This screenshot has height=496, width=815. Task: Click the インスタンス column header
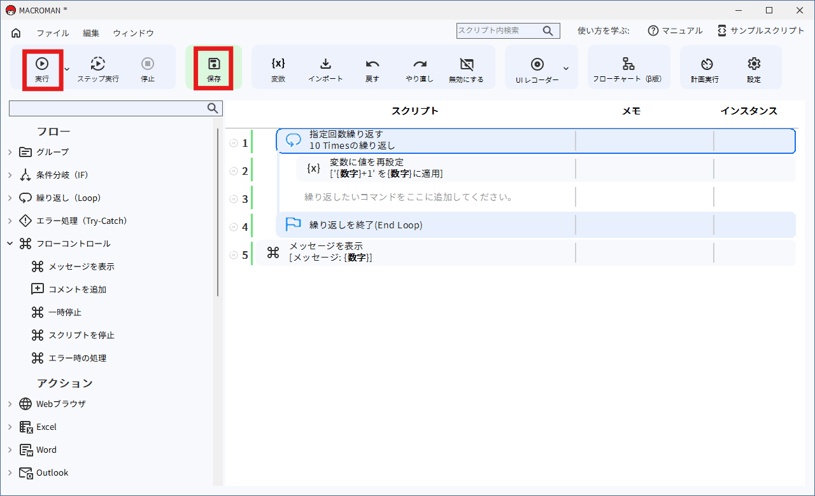tap(749, 111)
